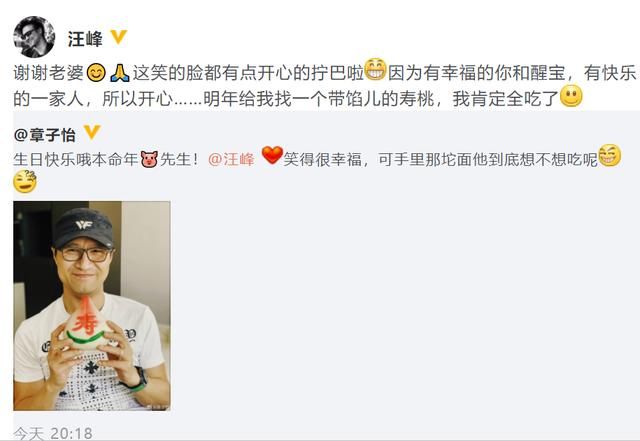Click the 汪峰 username
Image resolution: width=640 pixels, height=441 pixels.
click(85, 39)
